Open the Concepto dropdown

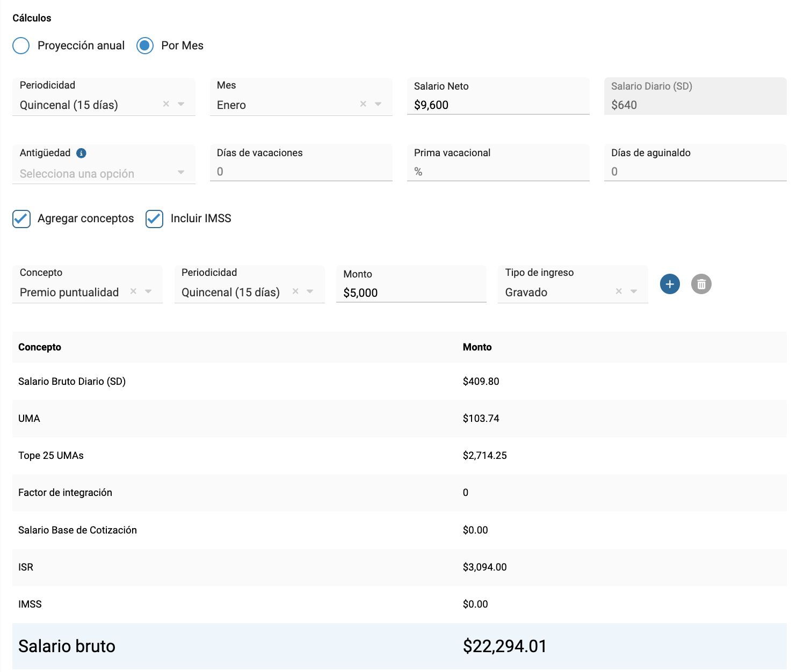point(149,292)
